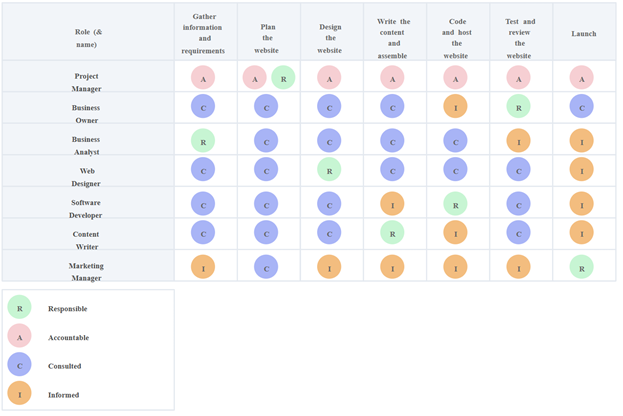The image size is (623, 416).
Task: Click the "Role (& name)" header cell
Action: (86, 38)
